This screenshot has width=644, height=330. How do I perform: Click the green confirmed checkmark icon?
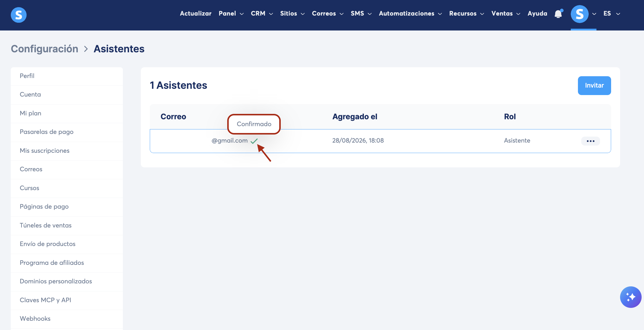pos(254,141)
